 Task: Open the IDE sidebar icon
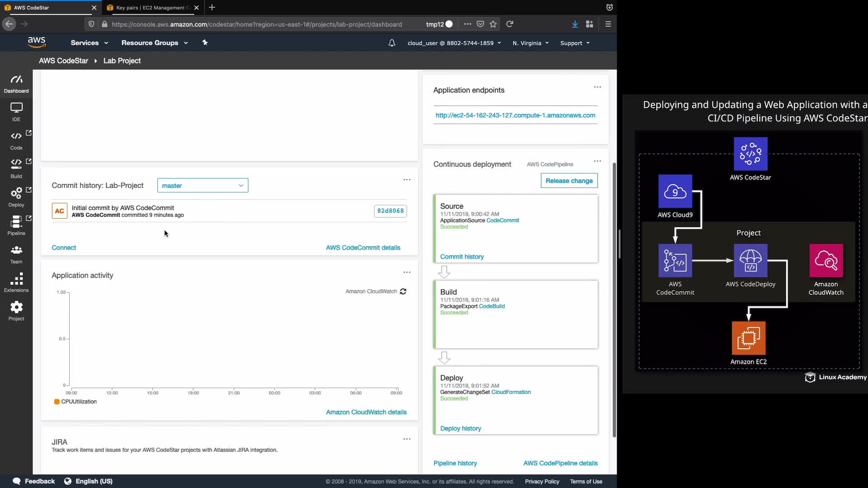(16, 112)
